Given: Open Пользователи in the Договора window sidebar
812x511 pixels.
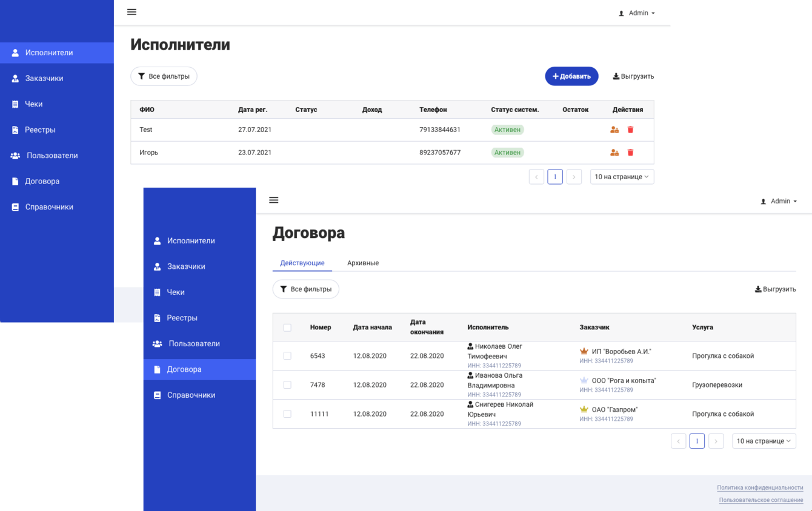Looking at the screenshot, I should (199, 344).
